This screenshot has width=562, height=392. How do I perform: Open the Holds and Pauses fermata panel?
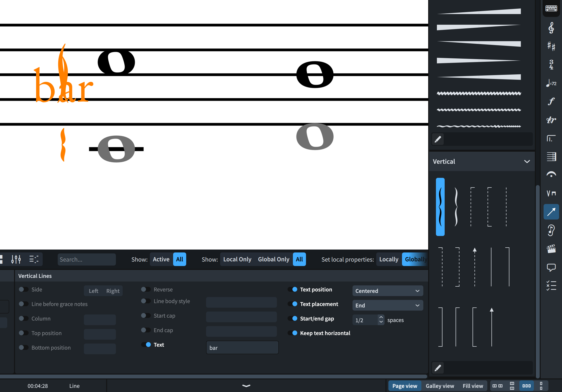click(551, 175)
